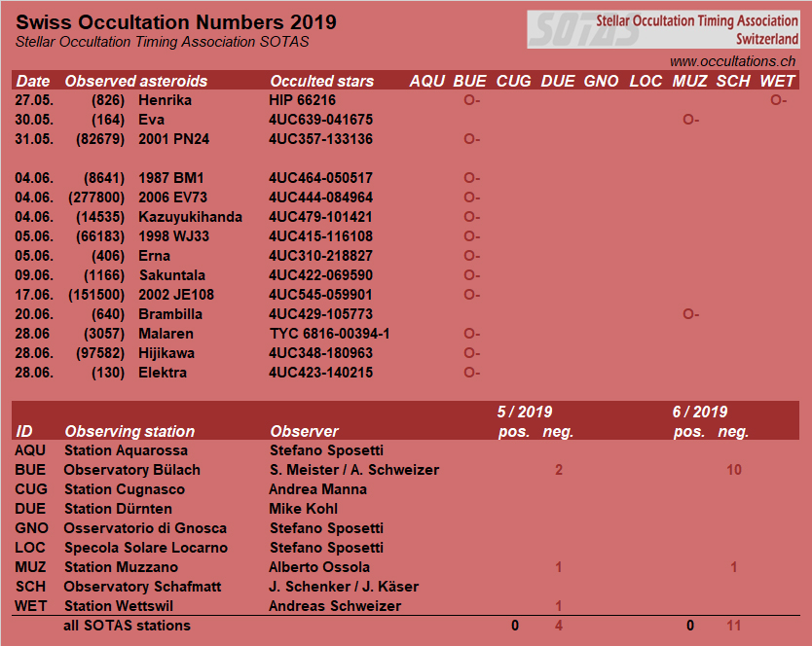The image size is (812, 646).
Task: Click the asteroid name '1998 WJ33'
Action: [x=173, y=236]
